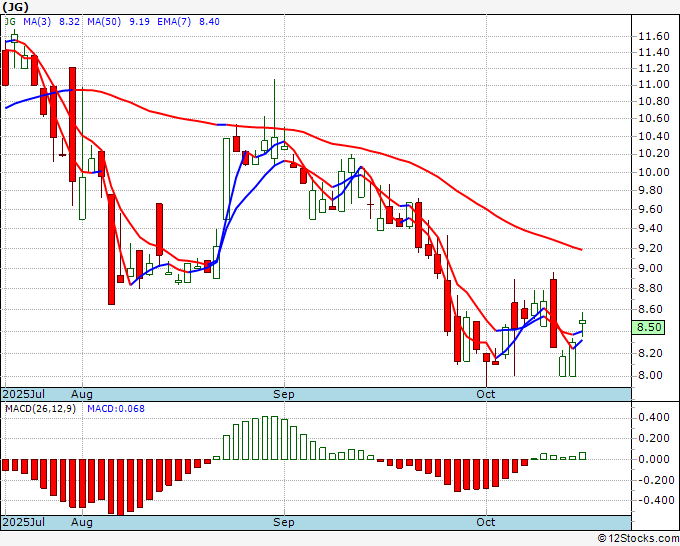
Task: Click the end of the red MA(50) line
Action: (581, 249)
